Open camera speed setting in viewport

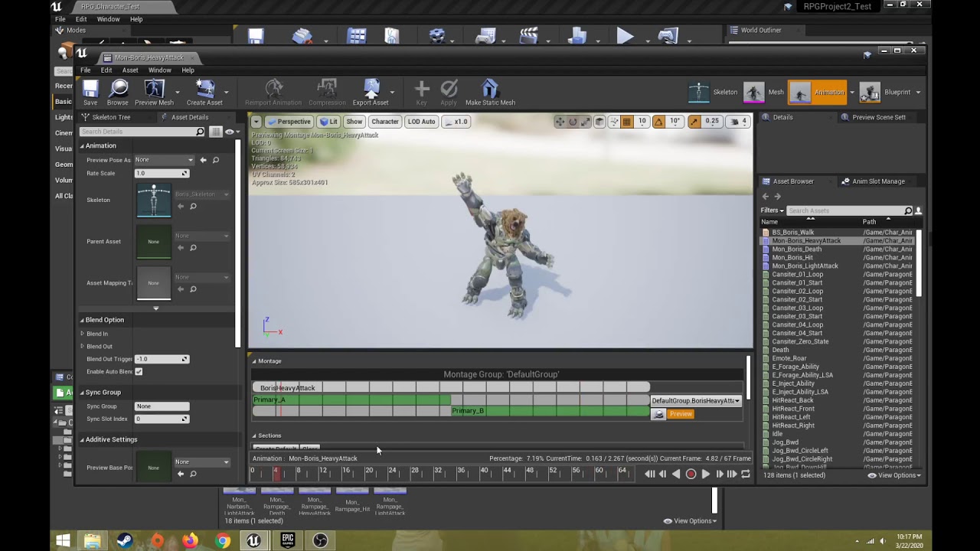point(739,122)
